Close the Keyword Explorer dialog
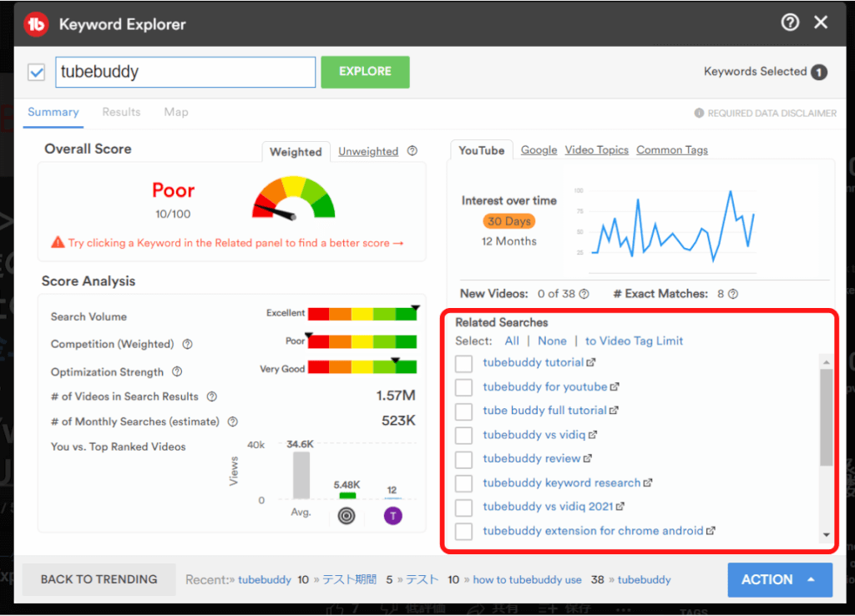Image resolution: width=855 pixels, height=616 pixels. pos(821,23)
